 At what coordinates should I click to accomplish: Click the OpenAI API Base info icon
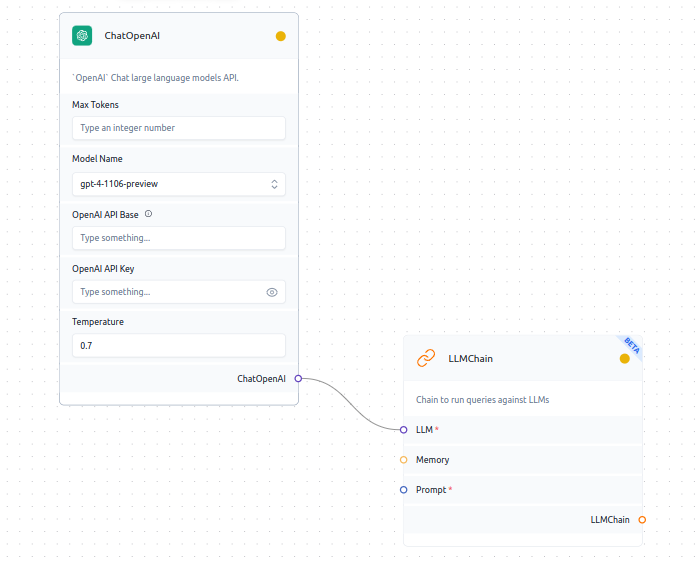point(149,214)
